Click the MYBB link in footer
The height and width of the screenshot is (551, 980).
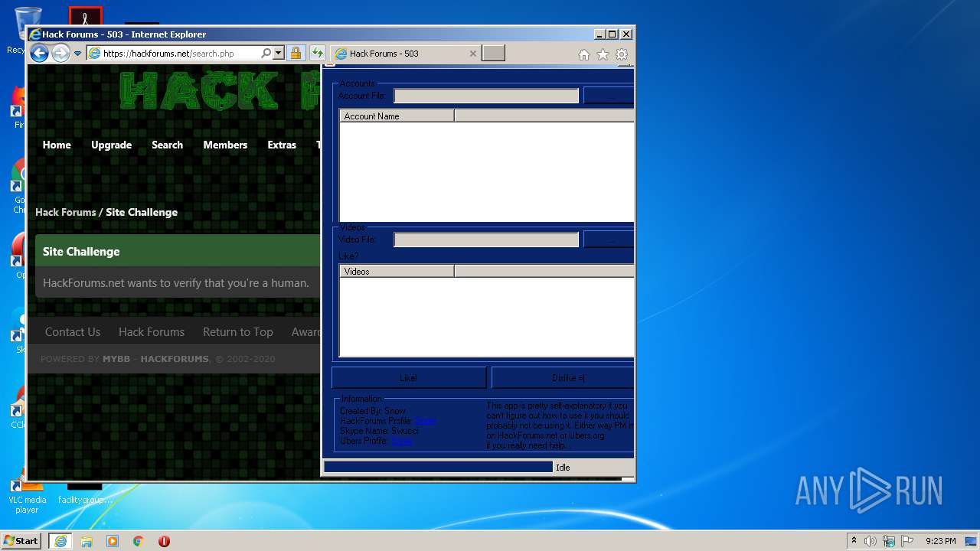116,359
